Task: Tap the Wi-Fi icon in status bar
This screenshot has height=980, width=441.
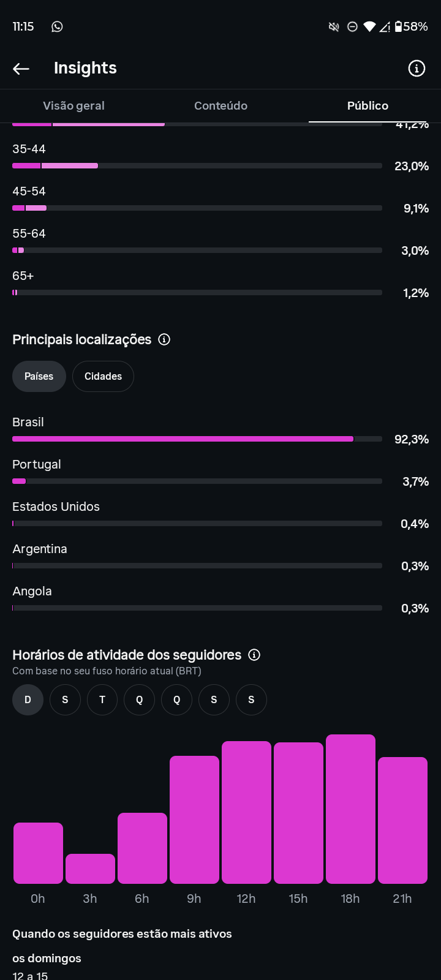Action: [369, 26]
